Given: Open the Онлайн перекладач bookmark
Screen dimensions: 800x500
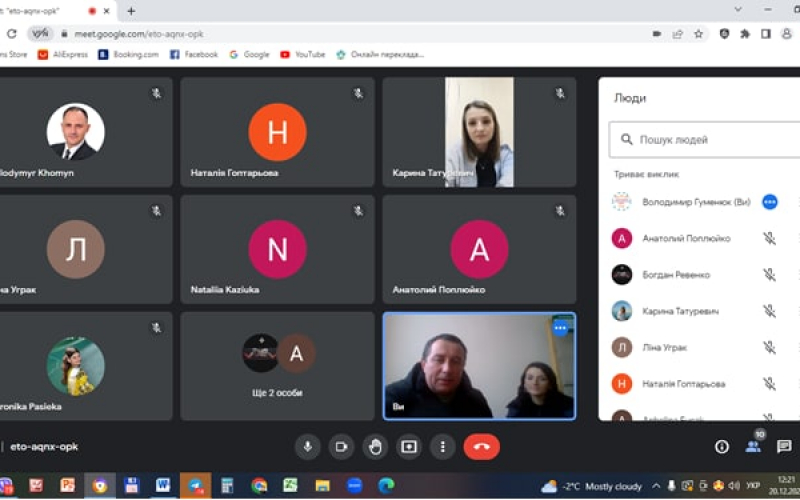Looking at the screenshot, I should 380,55.
